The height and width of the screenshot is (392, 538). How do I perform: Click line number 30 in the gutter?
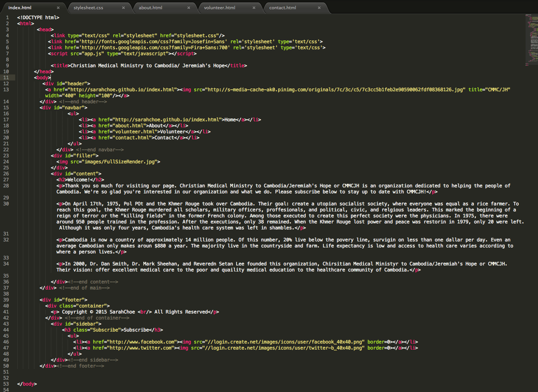pyautogui.click(x=6, y=204)
